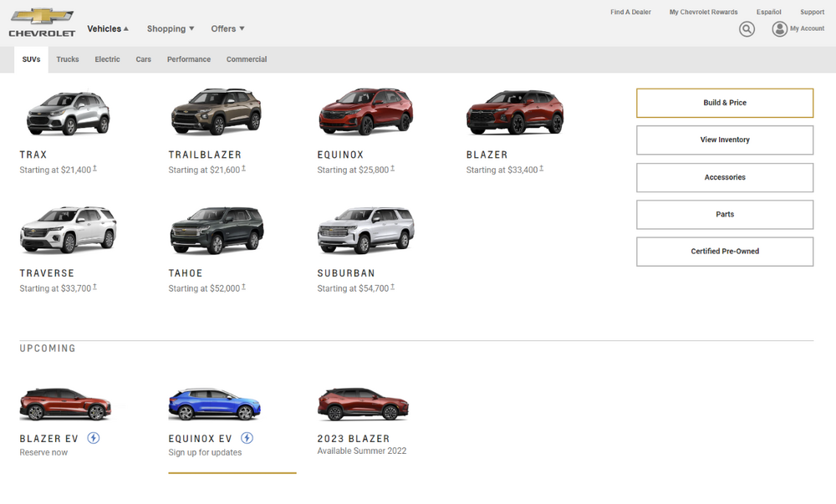836x504 pixels.
Task: Open search via magnifying glass icon
Action: point(747,29)
